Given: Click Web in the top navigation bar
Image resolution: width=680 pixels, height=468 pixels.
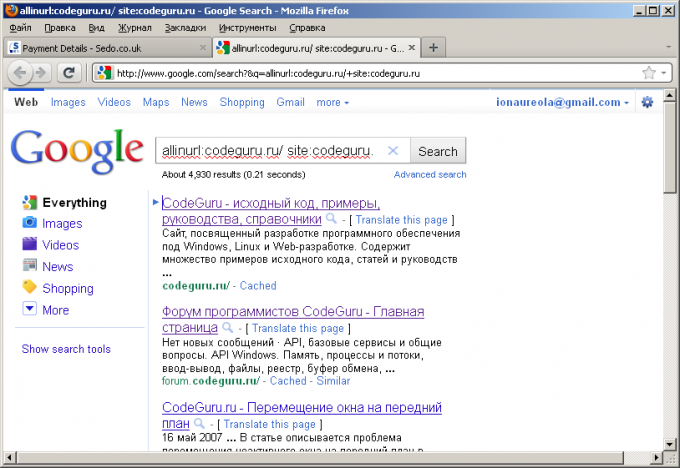Looking at the screenshot, I should coord(26,102).
